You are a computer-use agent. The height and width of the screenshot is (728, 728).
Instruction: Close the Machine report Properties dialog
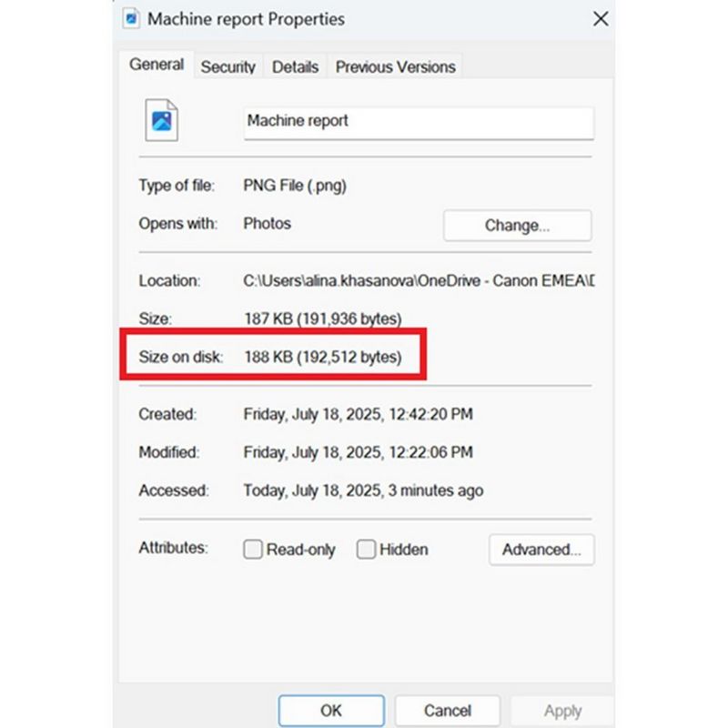[x=600, y=18]
